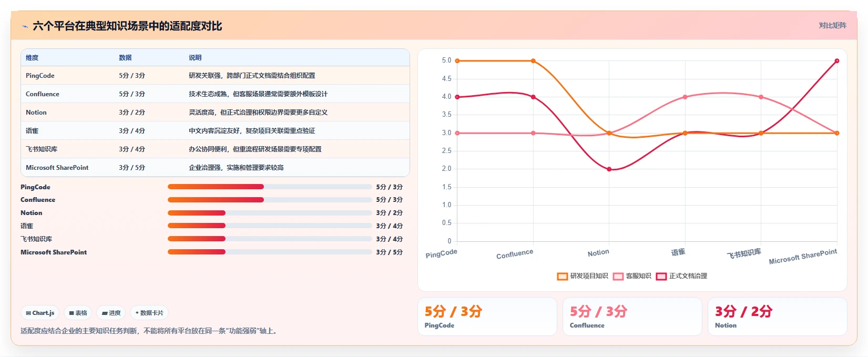Click the 飞书知识库 label on the chart x-axis
Screen dimensions: 868x357
(744, 253)
